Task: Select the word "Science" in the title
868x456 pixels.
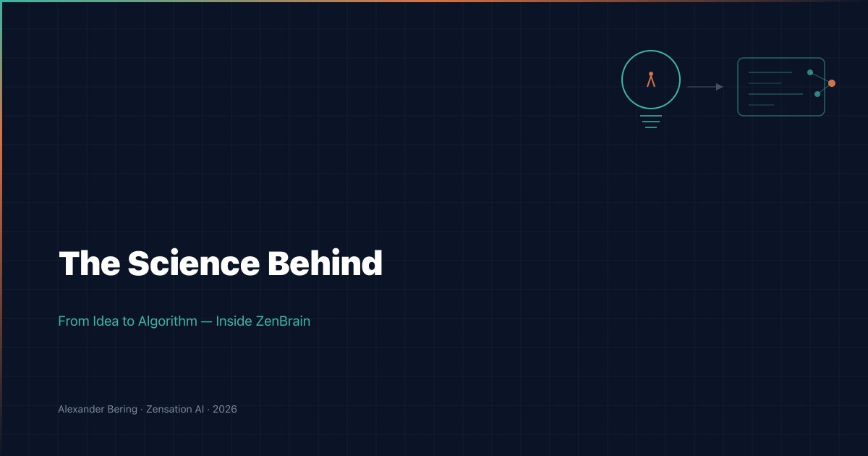Action: click(x=194, y=264)
